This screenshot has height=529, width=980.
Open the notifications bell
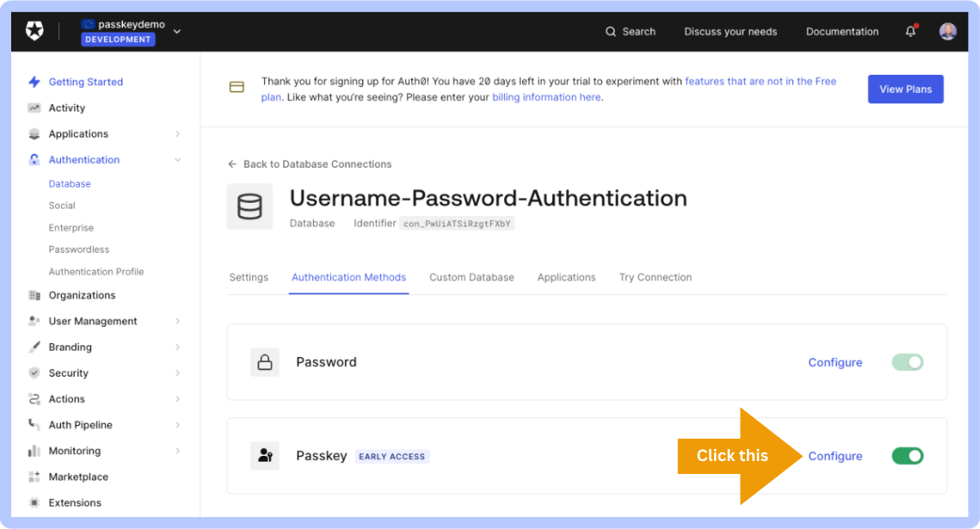[910, 31]
